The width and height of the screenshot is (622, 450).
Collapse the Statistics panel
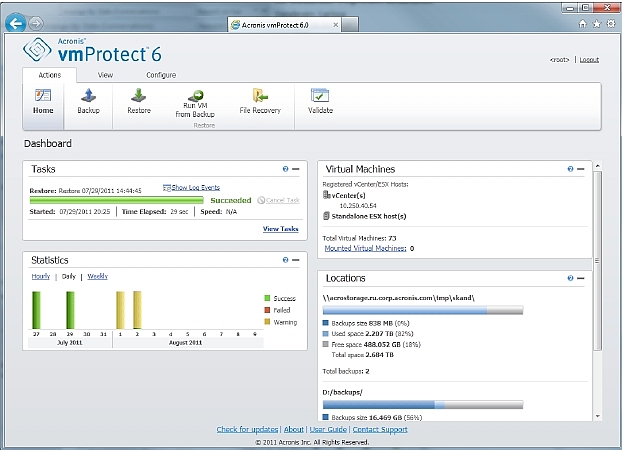tap(296, 260)
